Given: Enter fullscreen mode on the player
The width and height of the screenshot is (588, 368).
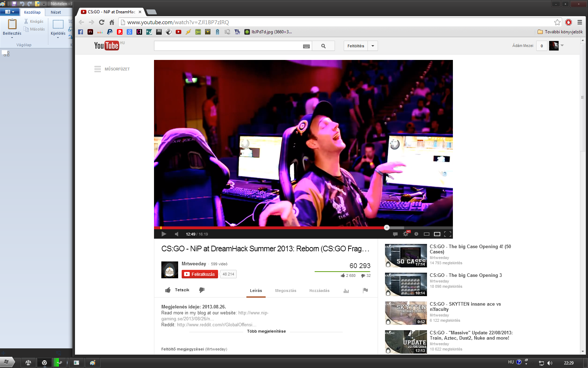Looking at the screenshot, I should tap(447, 234).
